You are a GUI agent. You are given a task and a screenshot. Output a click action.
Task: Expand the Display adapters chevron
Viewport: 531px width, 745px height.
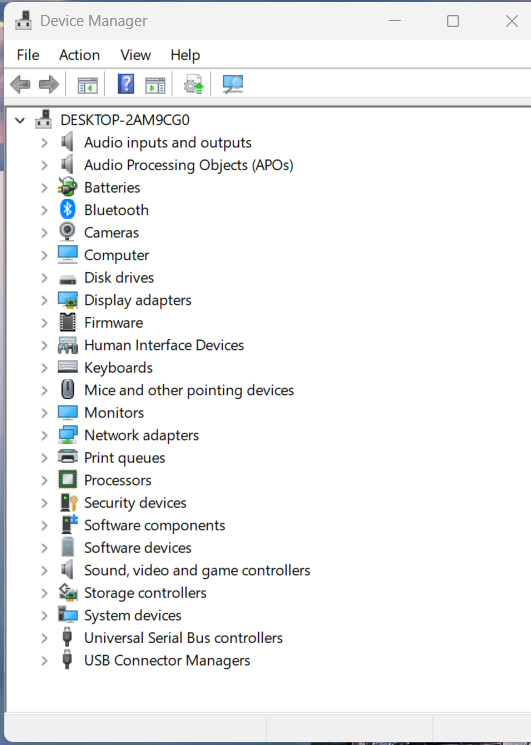pyautogui.click(x=44, y=300)
